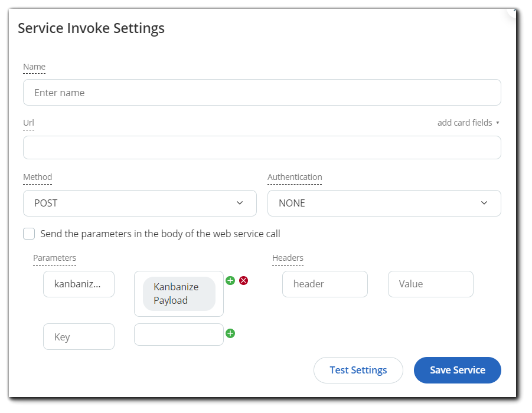The height and width of the screenshot is (413, 532).
Task: Click the Value input field under Headers
Action: coord(430,284)
